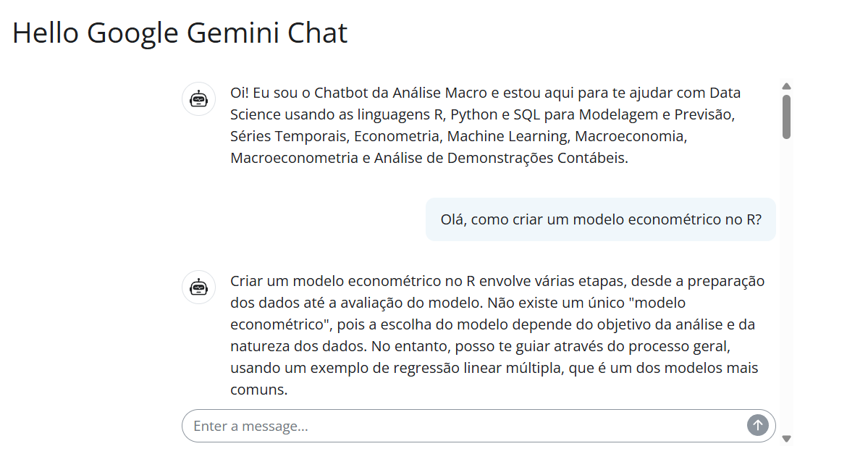Image resolution: width=868 pixels, height=462 pixels.
Task: Click the bot avatar beside the greeting message
Action: [198, 98]
